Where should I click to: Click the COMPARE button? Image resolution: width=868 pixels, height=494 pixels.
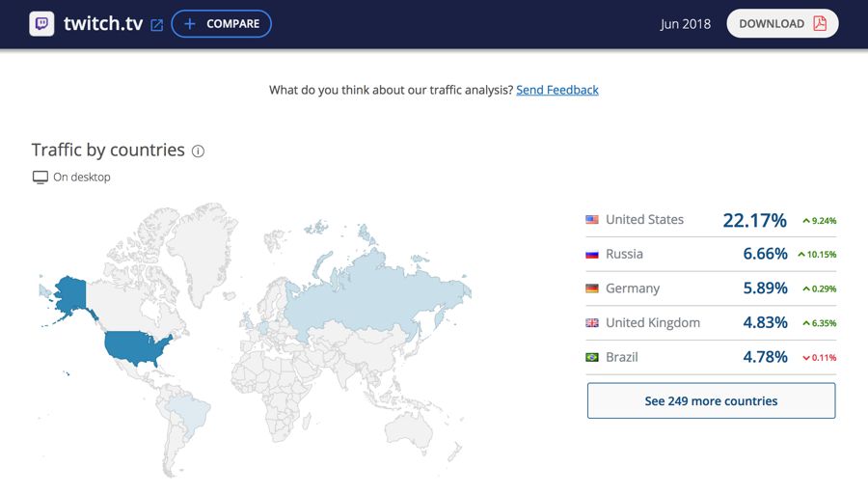point(222,24)
